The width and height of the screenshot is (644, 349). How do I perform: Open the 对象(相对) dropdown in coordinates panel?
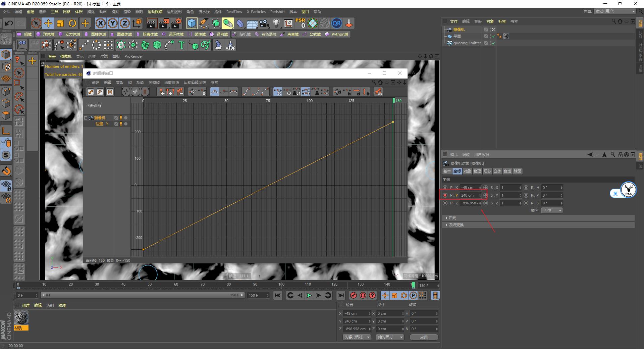click(x=356, y=337)
